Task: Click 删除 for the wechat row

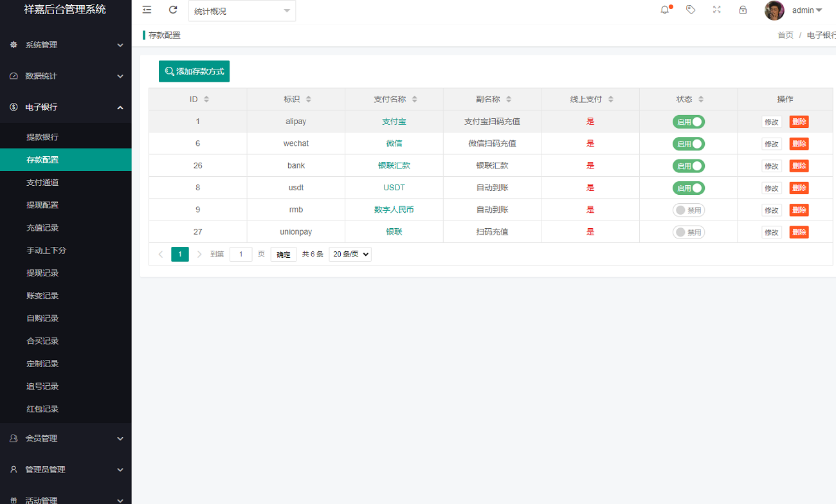Action: tap(799, 144)
